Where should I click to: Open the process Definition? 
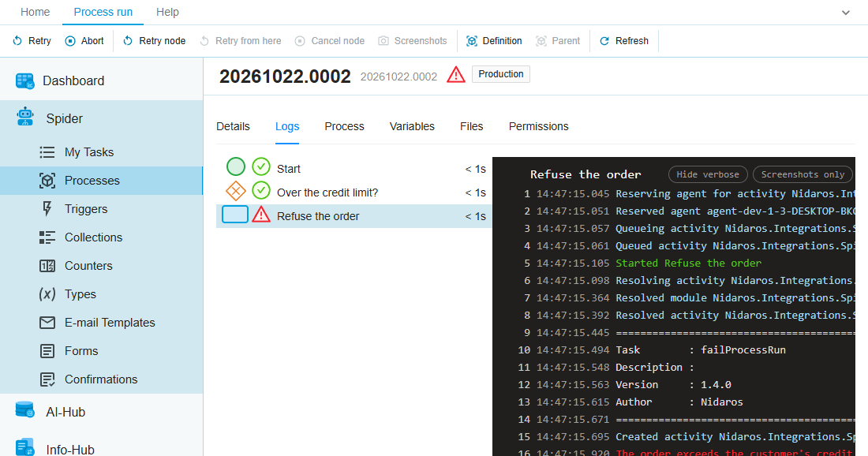point(494,41)
